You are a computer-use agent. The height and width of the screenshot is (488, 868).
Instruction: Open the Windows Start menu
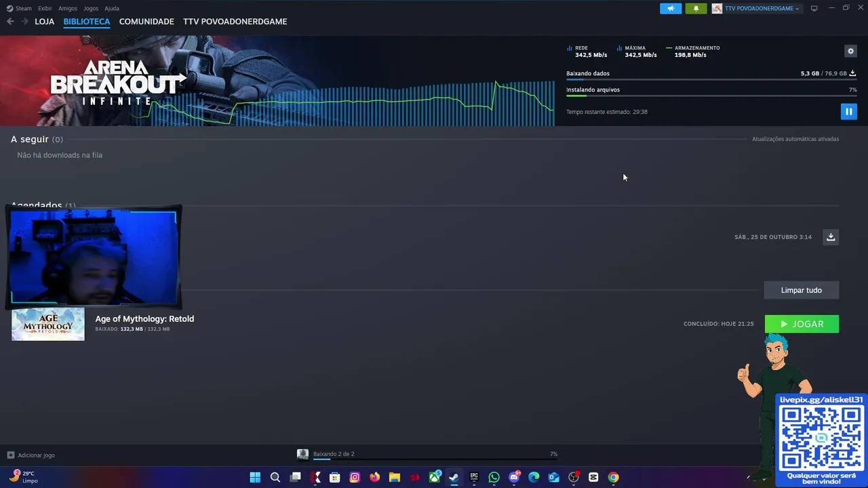(255, 477)
